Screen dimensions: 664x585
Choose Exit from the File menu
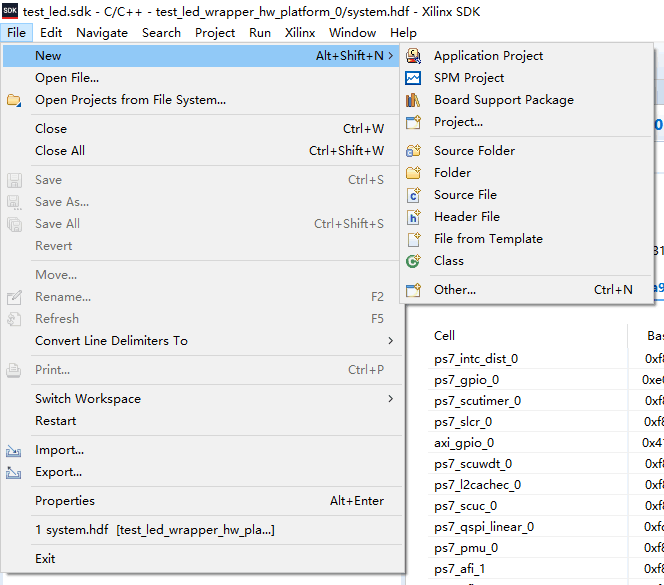click(x=202, y=559)
